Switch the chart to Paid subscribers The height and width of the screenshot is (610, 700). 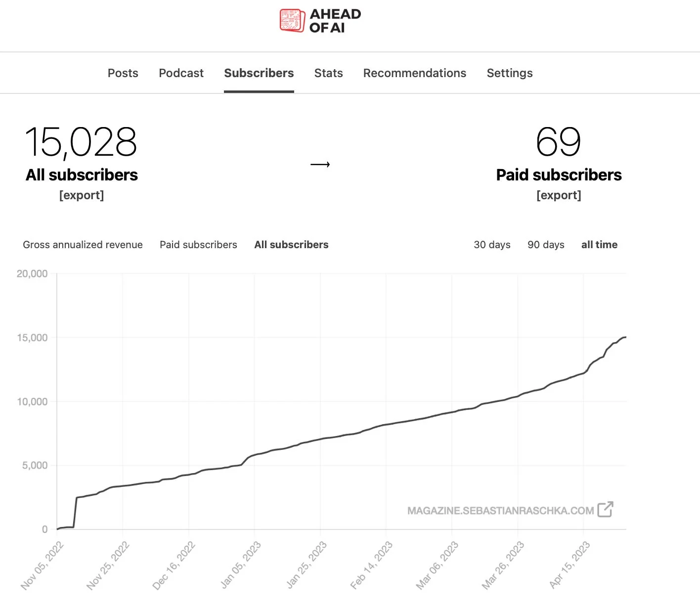click(198, 245)
